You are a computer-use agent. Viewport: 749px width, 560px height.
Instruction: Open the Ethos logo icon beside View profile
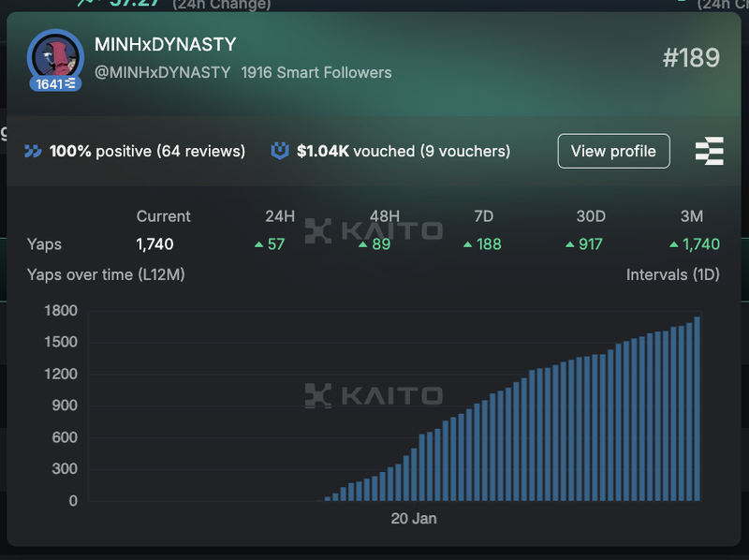pyautogui.click(x=710, y=151)
